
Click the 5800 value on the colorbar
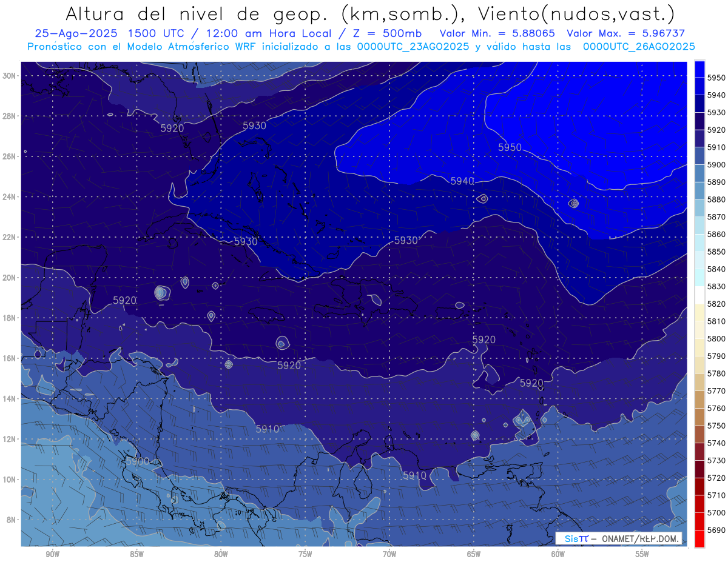click(x=716, y=338)
